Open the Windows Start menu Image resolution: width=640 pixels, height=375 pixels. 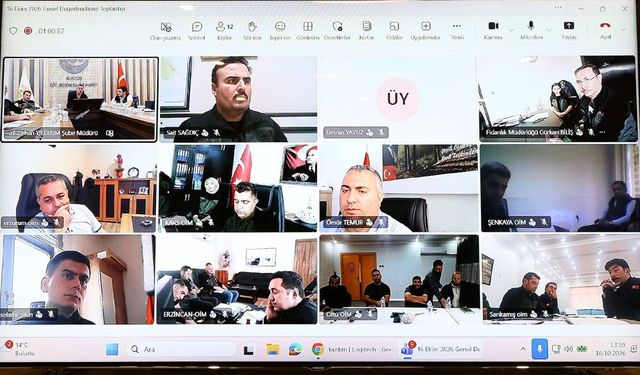(112, 349)
